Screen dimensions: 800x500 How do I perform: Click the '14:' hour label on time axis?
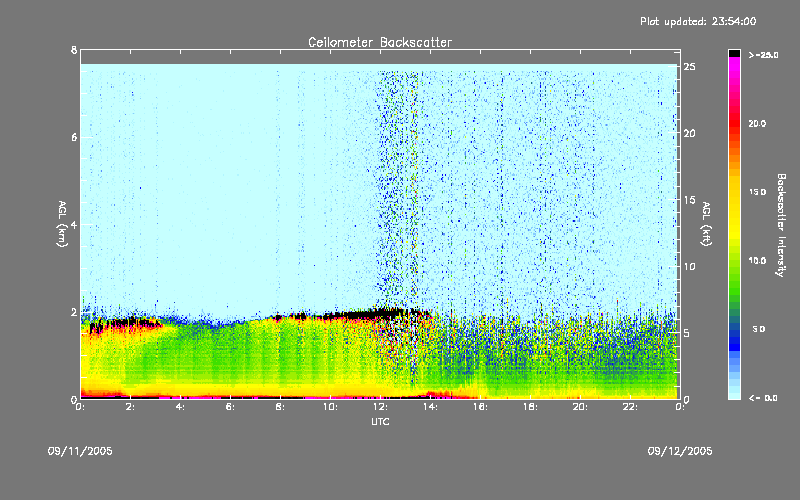pyautogui.click(x=430, y=407)
